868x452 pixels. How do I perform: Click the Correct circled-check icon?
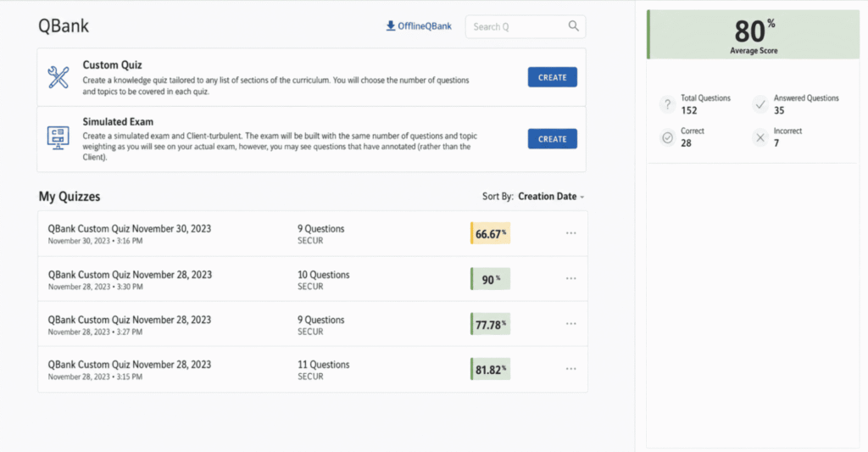(x=668, y=137)
